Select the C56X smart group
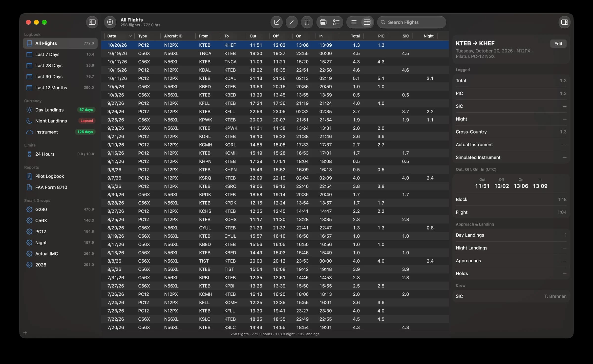The image size is (593, 364). pyautogui.click(x=60, y=221)
